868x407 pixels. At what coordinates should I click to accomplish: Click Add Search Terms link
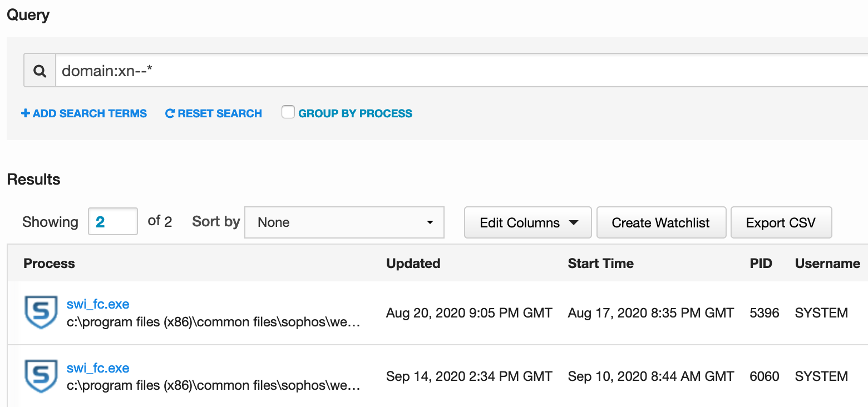[90, 113]
